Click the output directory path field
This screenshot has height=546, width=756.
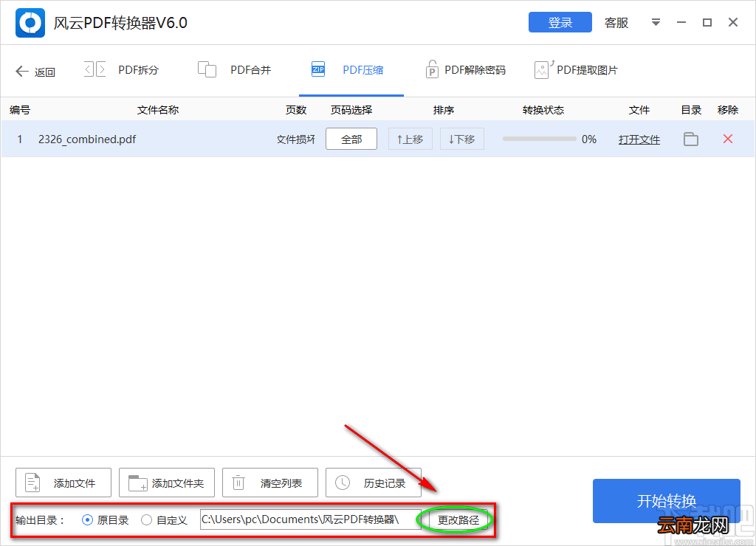pos(311,519)
